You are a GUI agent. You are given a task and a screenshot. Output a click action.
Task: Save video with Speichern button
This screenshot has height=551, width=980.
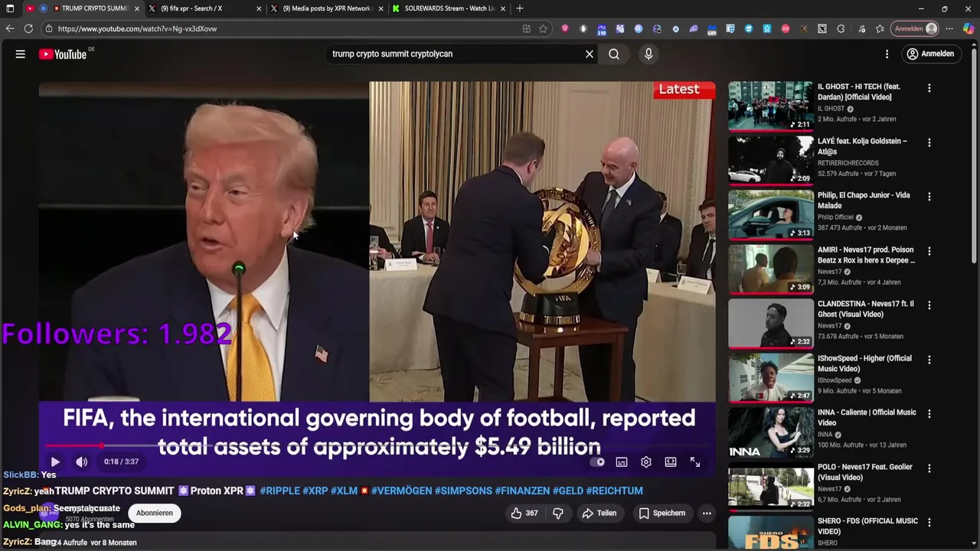tap(662, 514)
